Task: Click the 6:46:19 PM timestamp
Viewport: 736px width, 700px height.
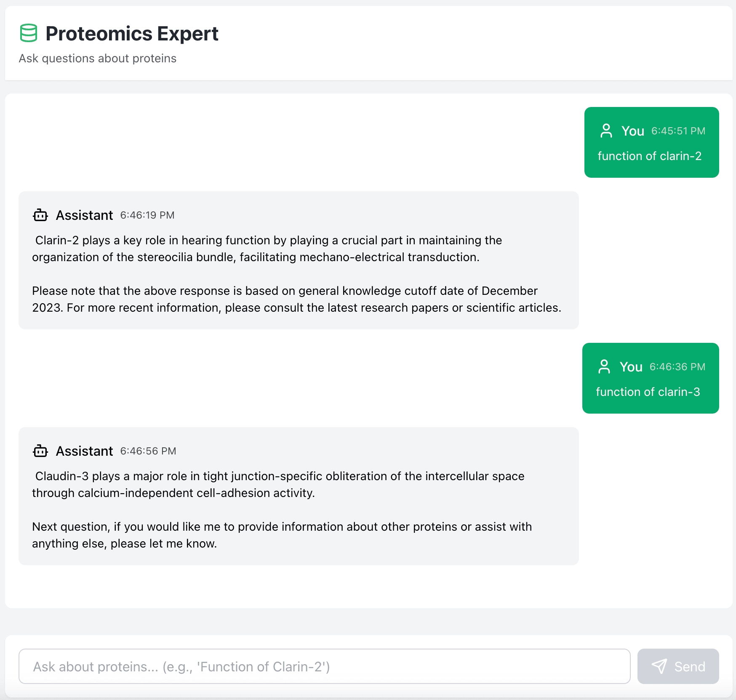Action: pyautogui.click(x=147, y=215)
